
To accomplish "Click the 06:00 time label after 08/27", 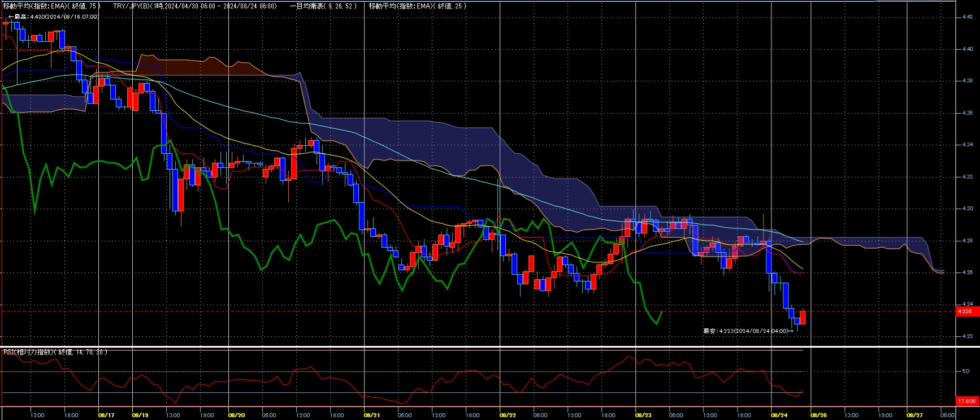I will coord(947,415).
